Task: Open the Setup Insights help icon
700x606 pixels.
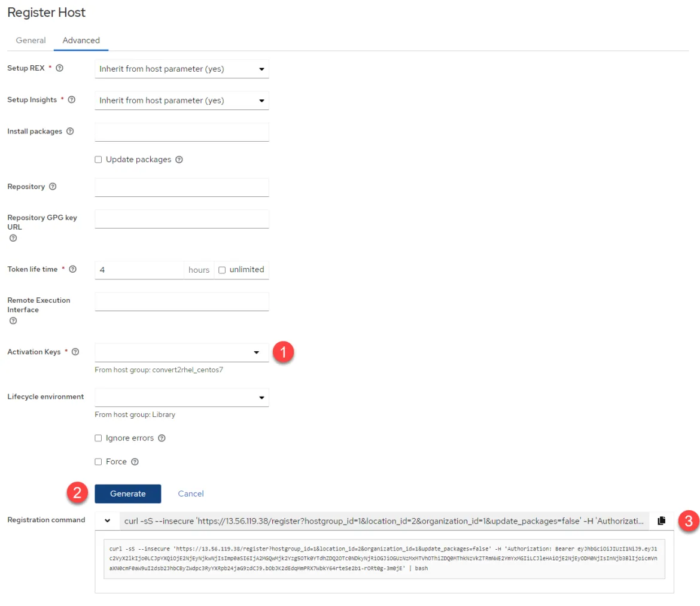Action: 71,99
